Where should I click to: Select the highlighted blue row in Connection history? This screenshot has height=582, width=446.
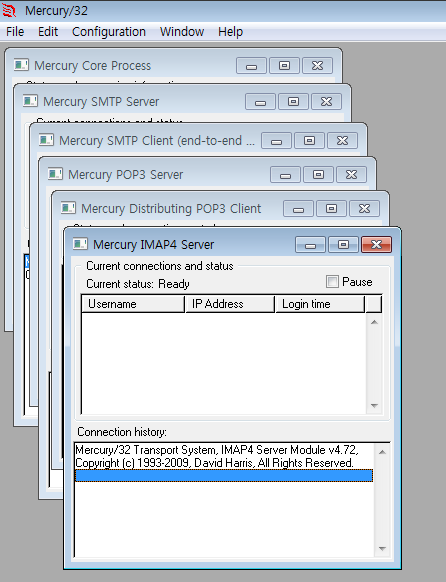tap(224, 475)
